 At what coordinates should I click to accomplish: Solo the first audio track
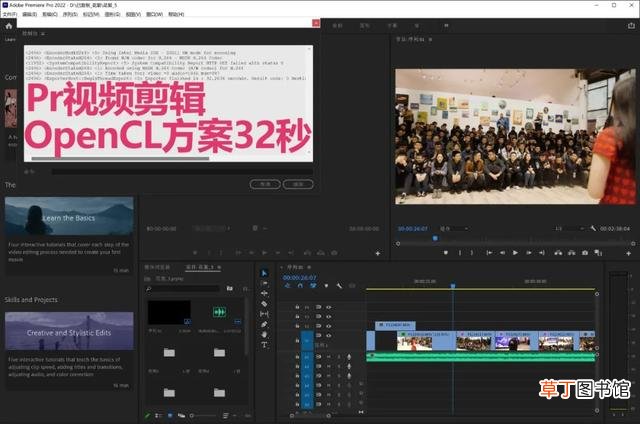[338, 357]
